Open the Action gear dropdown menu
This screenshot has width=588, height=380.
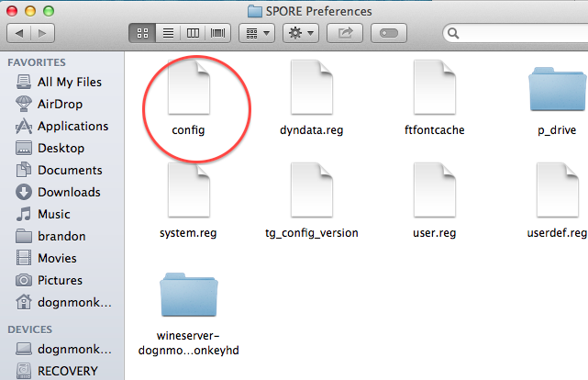(300, 33)
